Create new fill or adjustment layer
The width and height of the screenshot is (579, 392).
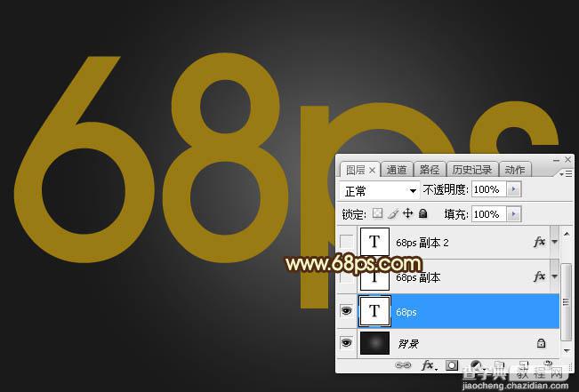(x=478, y=365)
